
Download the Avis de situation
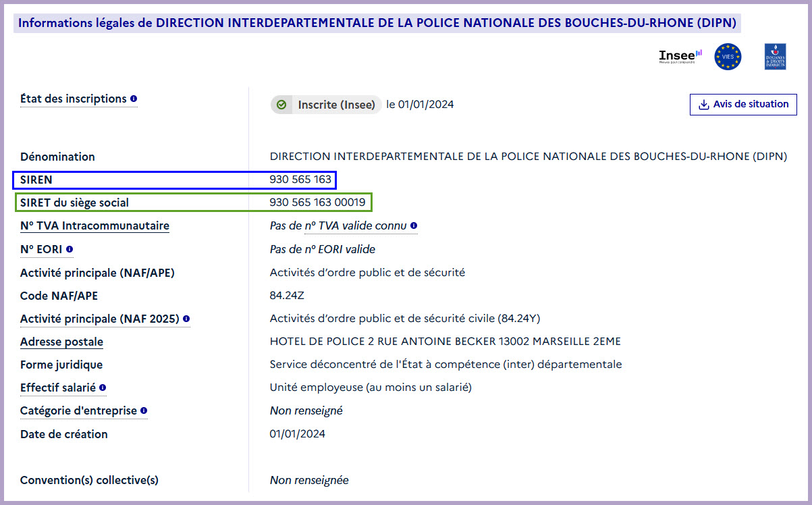pyautogui.click(x=742, y=105)
